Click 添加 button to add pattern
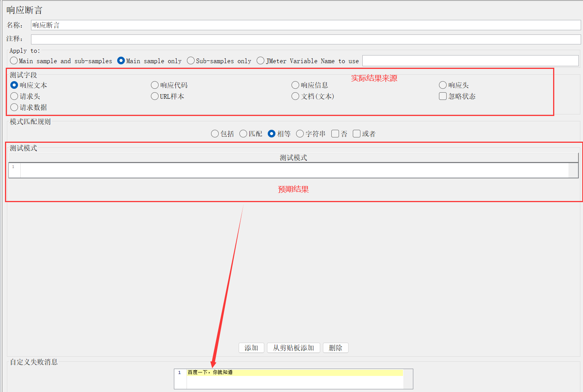 pos(251,348)
